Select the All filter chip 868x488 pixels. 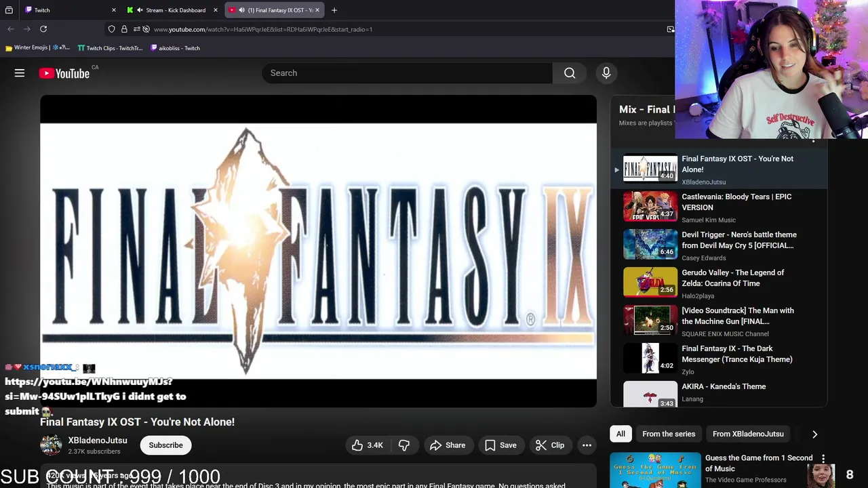click(x=620, y=434)
